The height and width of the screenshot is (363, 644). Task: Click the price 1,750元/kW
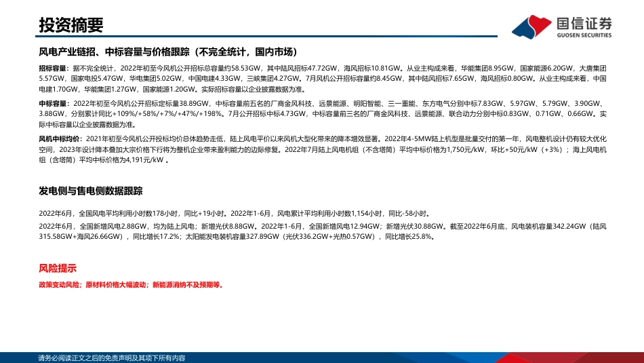pyautogui.click(x=466, y=150)
